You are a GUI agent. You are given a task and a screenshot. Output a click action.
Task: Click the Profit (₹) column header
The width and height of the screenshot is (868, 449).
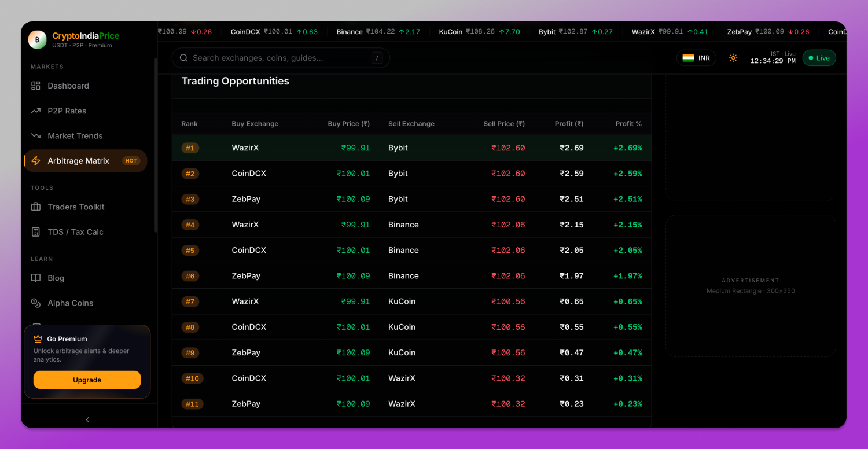tap(569, 124)
